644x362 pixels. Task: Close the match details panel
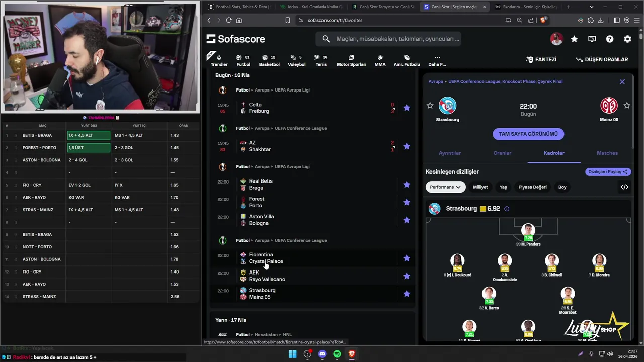pos(622,81)
